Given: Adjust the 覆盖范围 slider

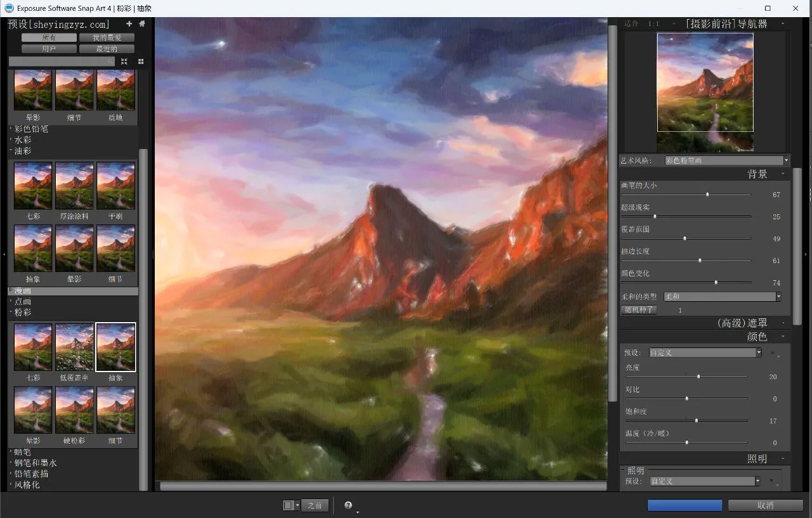Looking at the screenshot, I should 686,238.
